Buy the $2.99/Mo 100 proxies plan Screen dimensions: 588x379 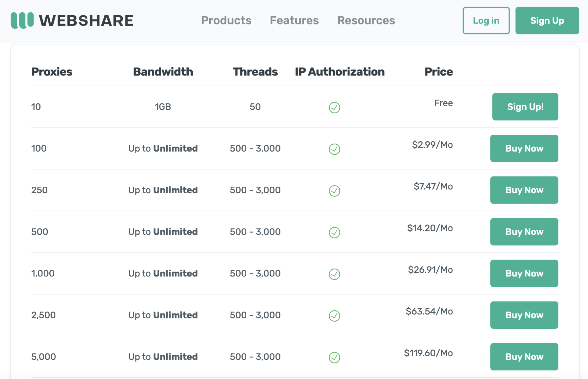524,148
